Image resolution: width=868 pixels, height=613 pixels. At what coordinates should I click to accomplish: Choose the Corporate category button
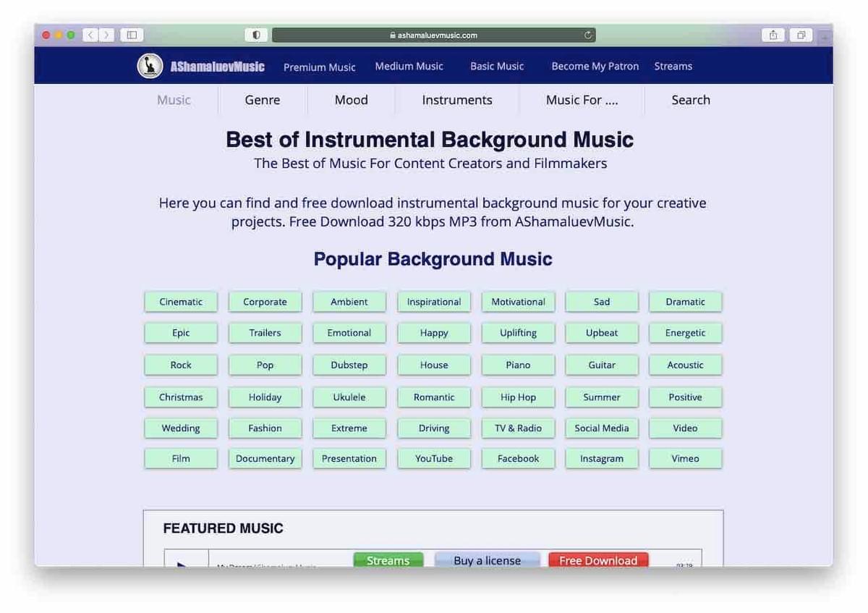pos(265,302)
